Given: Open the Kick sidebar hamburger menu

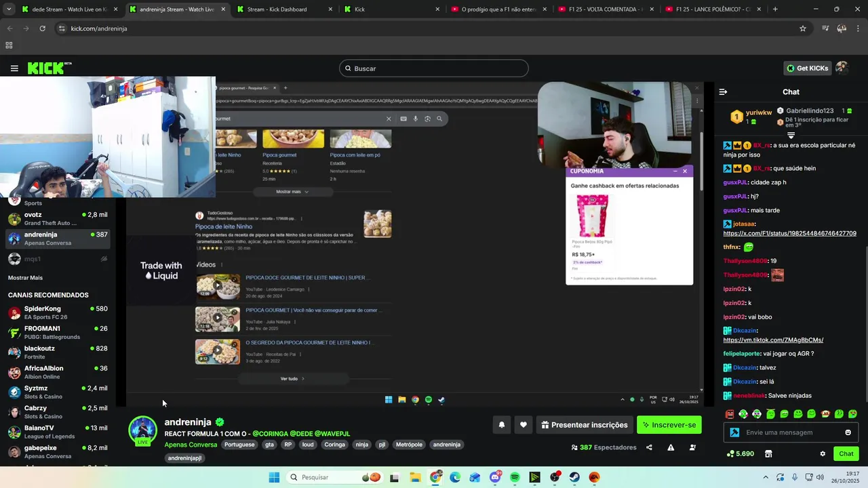Looking at the screenshot, I should click(x=14, y=68).
